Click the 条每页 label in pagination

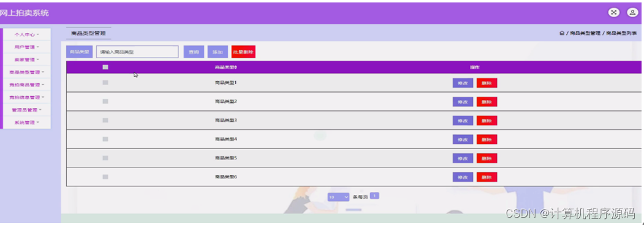click(x=360, y=197)
